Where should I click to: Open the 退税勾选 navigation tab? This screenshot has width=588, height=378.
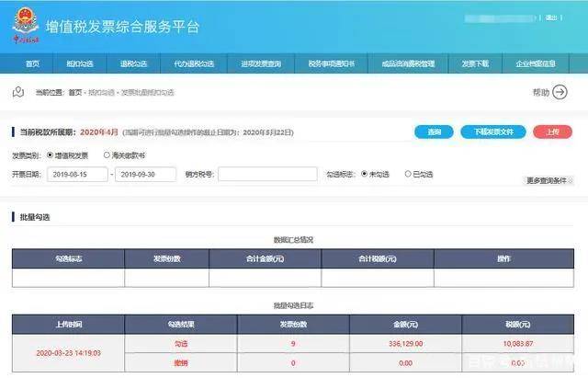click(x=133, y=63)
